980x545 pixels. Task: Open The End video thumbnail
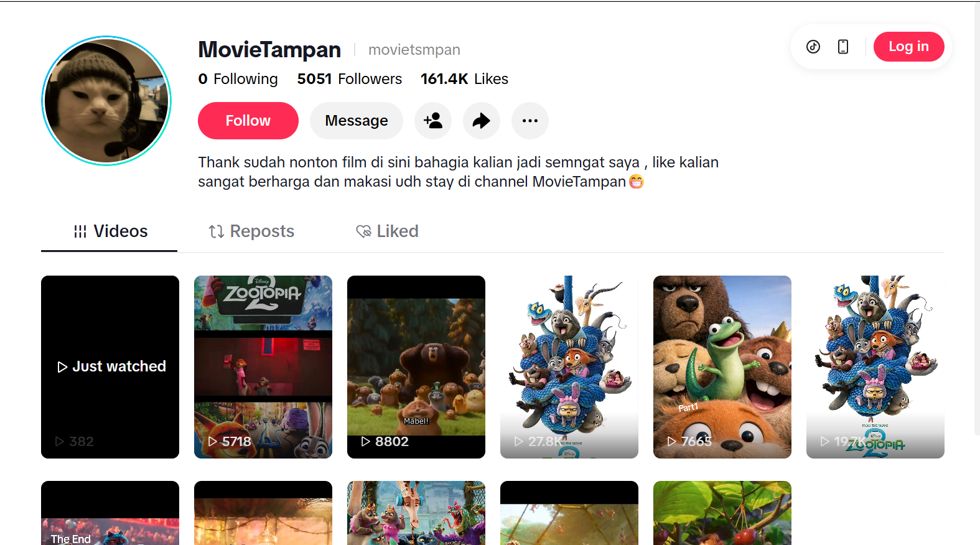(x=110, y=513)
